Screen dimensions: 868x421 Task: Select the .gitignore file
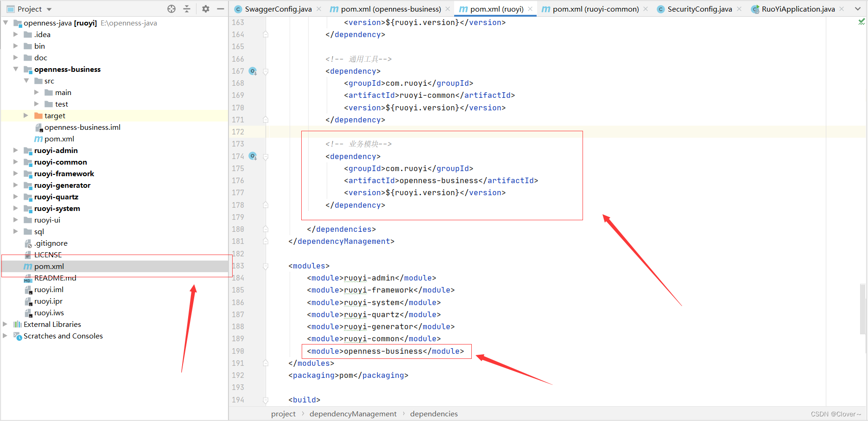point(51,243)
